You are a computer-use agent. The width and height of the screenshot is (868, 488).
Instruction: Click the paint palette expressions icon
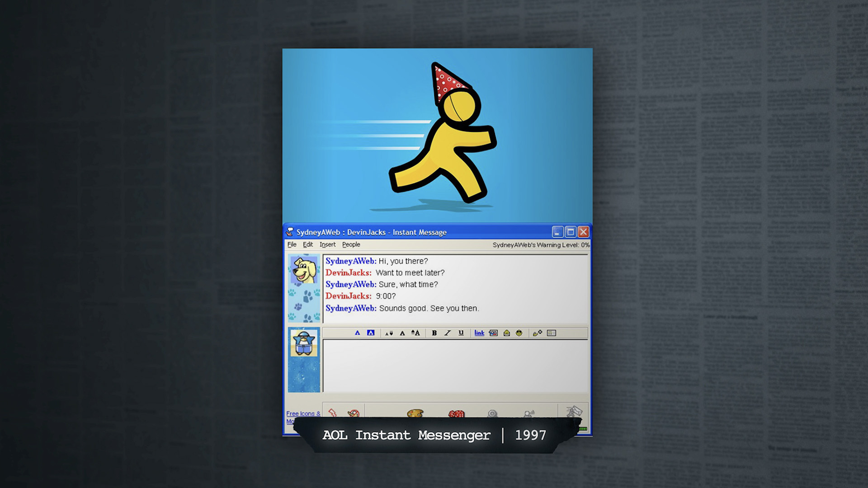(x=415, y=413)
